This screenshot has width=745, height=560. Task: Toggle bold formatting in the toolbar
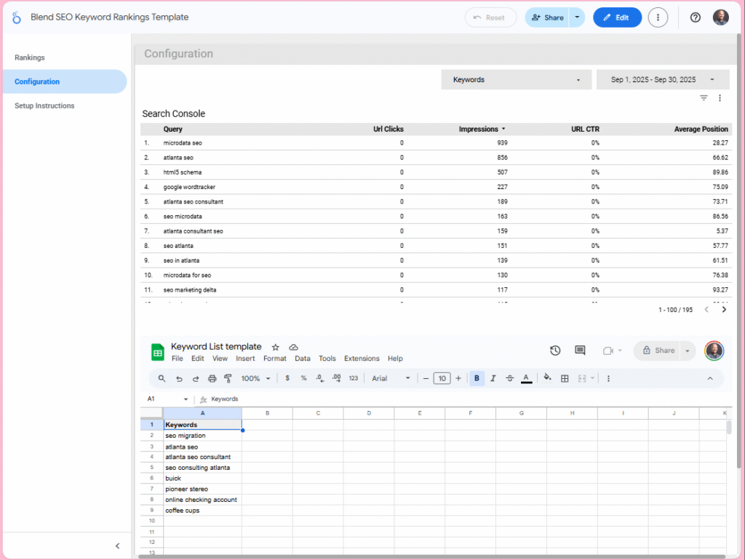477,378
